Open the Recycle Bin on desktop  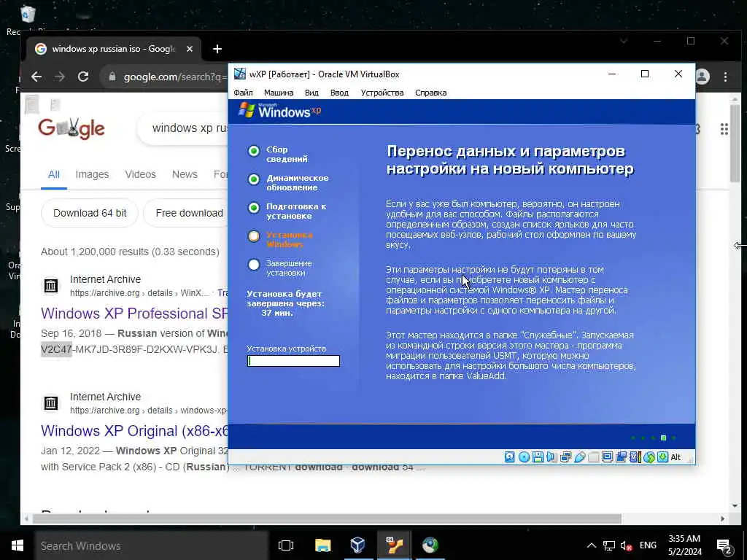point(27,15)
